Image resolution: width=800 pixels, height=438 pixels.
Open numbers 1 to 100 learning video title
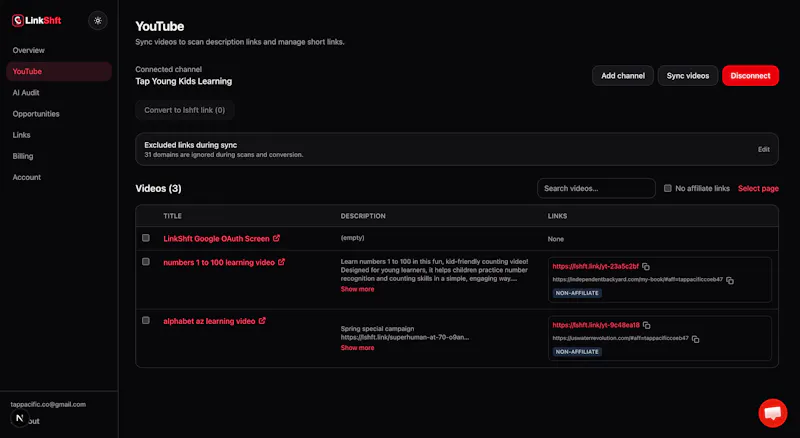coord(219,262)
